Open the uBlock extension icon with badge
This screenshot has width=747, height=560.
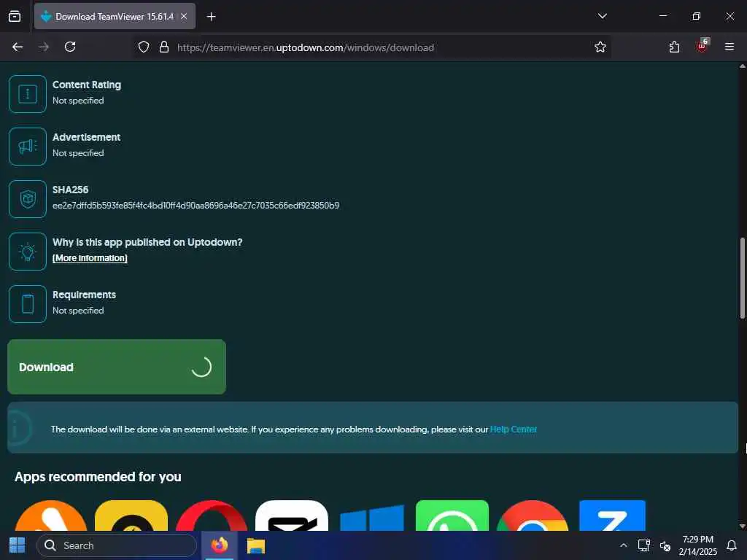point(703,46)
